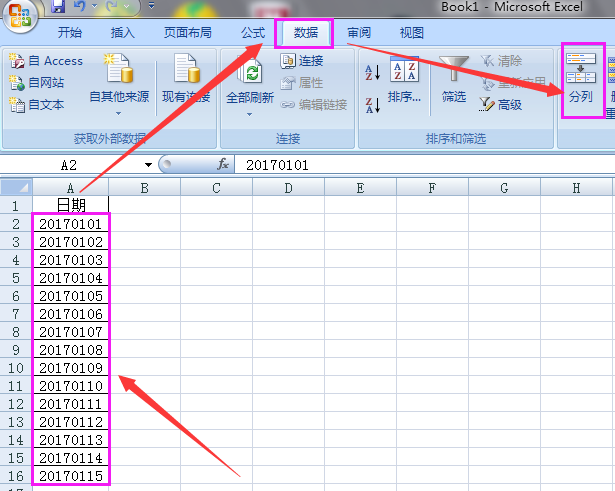Open the redo history dropdown arrow
Screen dimensions: 615x491
(126, 6)
